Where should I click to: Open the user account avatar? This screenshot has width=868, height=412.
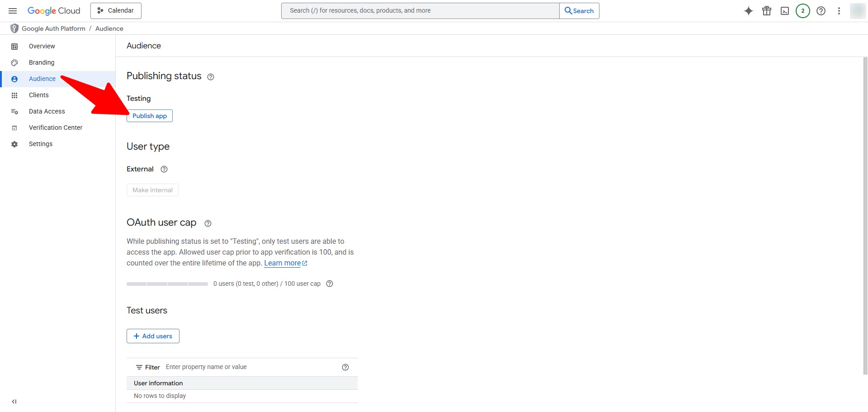(x=858, y=11)
